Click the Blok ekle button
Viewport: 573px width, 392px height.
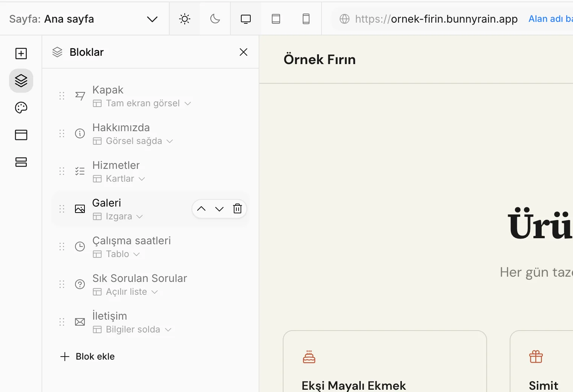click(x=87, y=357)
